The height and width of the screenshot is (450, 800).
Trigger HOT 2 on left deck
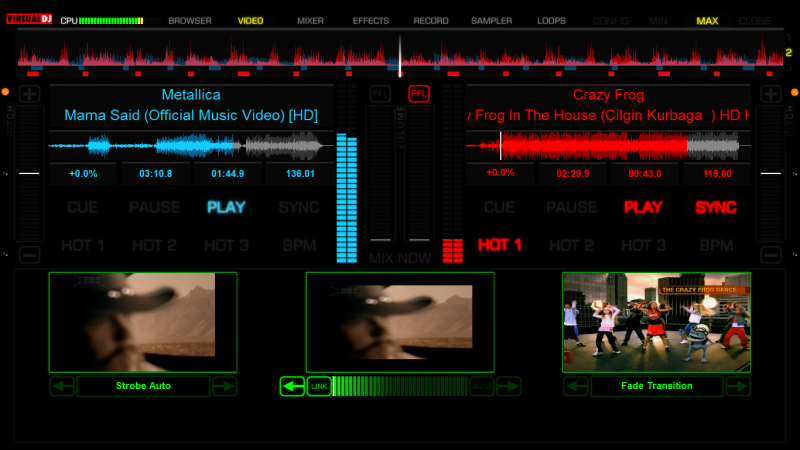[x=155, y=245]
